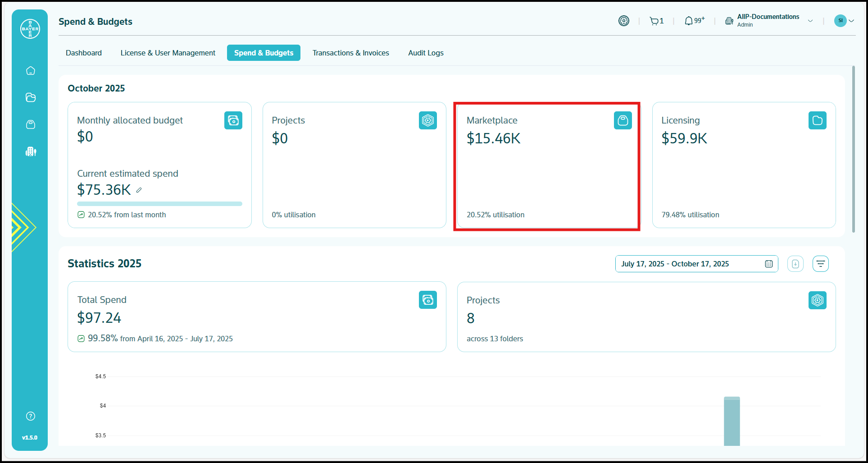Screen dimensions: 868x463
Task: Open the Marketplace bag icon in sidebar
Action: [x=31, y=124]
